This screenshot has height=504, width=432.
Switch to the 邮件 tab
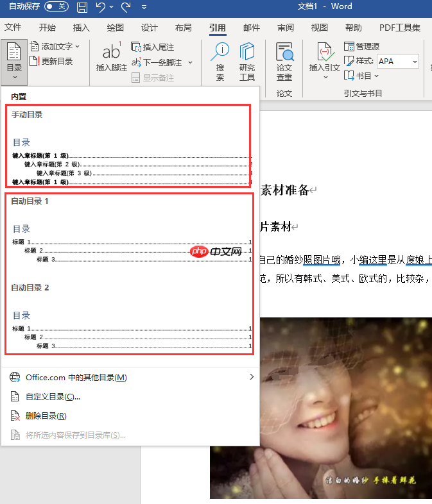coord(252,28)
